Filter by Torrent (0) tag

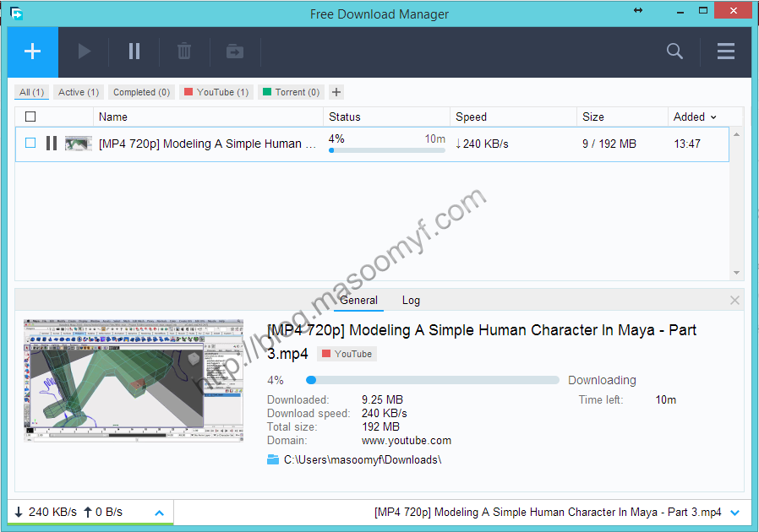291,92
